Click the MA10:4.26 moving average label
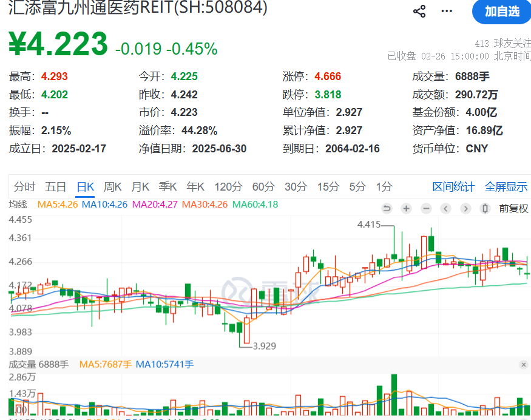 pyautogui.click(x=104, y=205)
